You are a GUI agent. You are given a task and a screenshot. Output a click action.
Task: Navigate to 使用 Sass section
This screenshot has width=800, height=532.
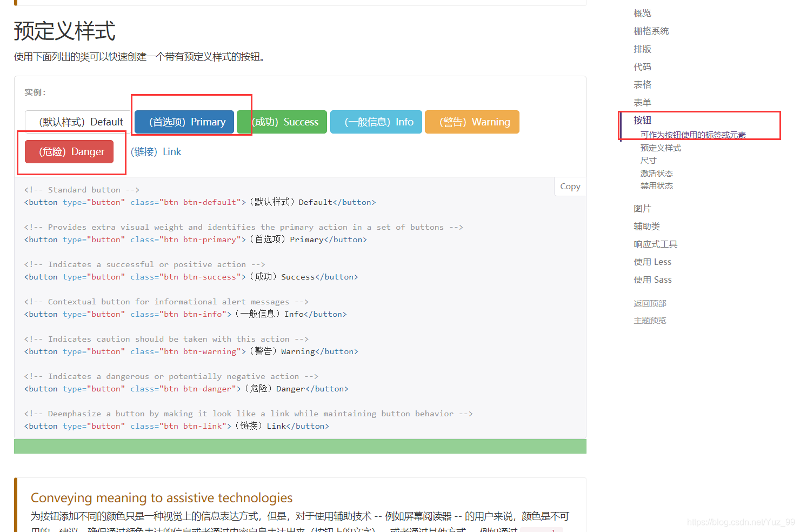point(652,280)
